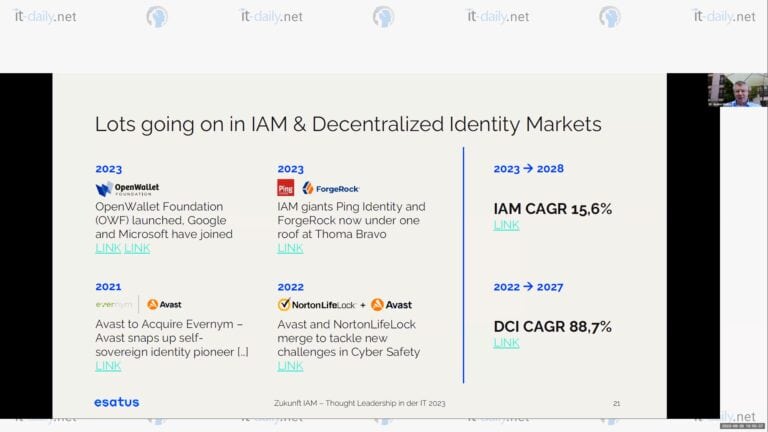Screen dimensions: 768x432
Task: Click the 'DCI CAGR 88,7%' text
Action: click(552, 327)
